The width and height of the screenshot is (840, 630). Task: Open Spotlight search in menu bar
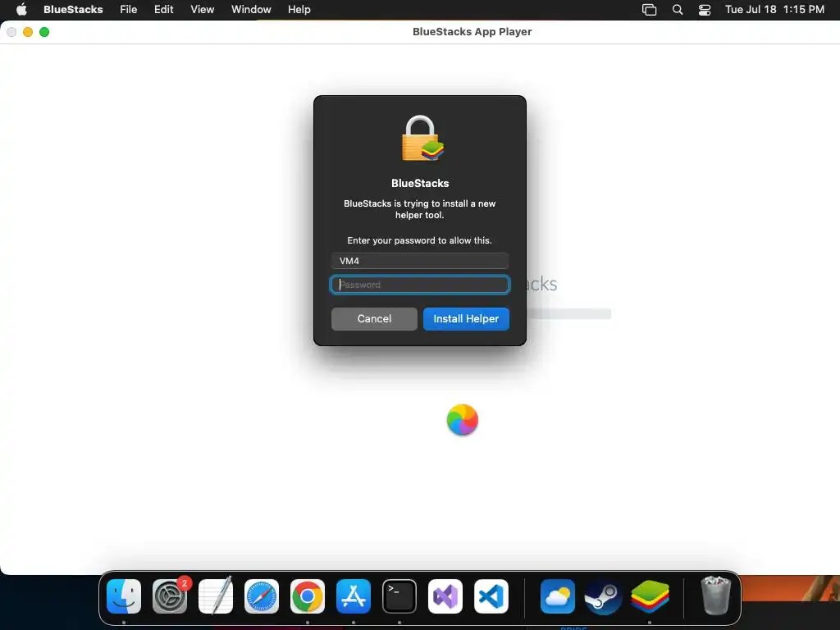(x=677, y=10)
